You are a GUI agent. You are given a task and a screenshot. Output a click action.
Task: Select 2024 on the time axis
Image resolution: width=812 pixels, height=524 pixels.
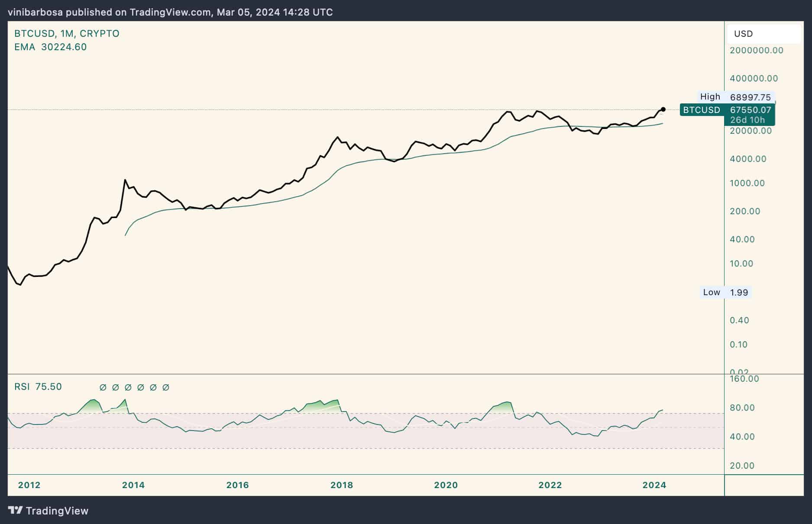pyautogui.click(x=654, y=485)
